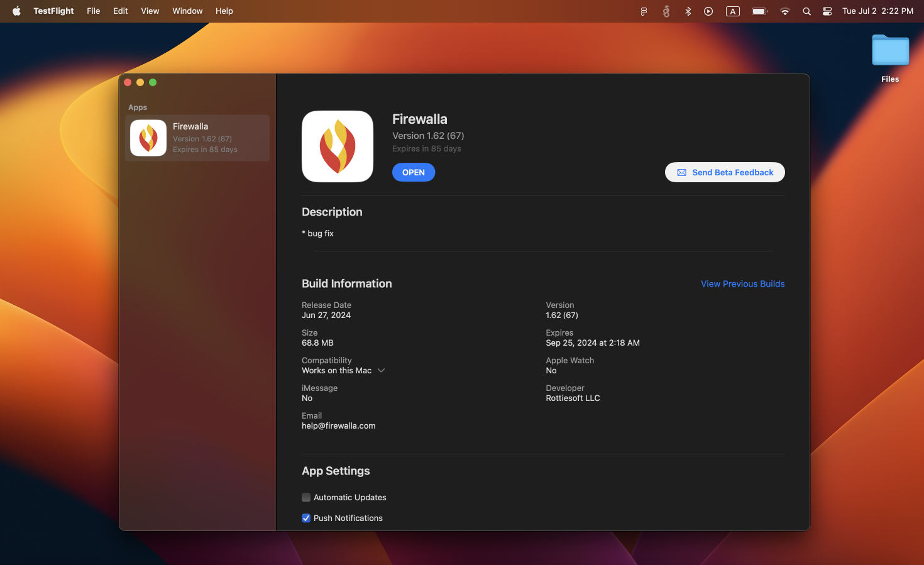Close the TestFlight window

click(128, 82)
